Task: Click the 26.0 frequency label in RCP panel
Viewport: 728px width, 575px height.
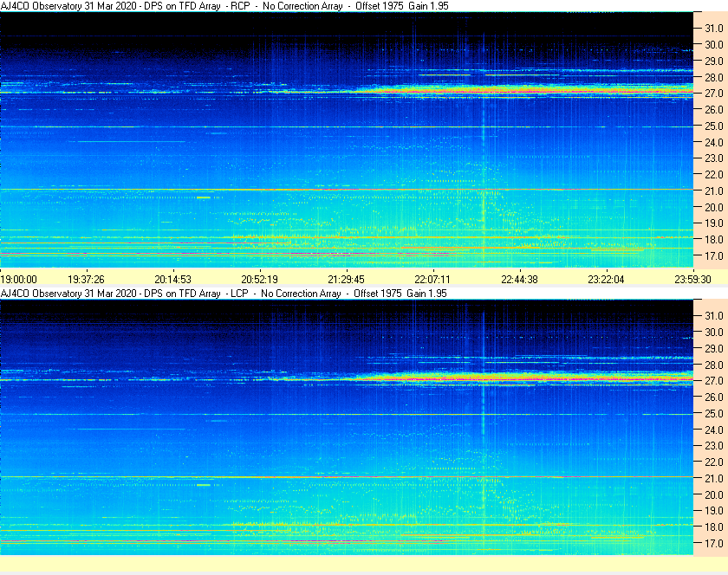Action: coord(714,109)
